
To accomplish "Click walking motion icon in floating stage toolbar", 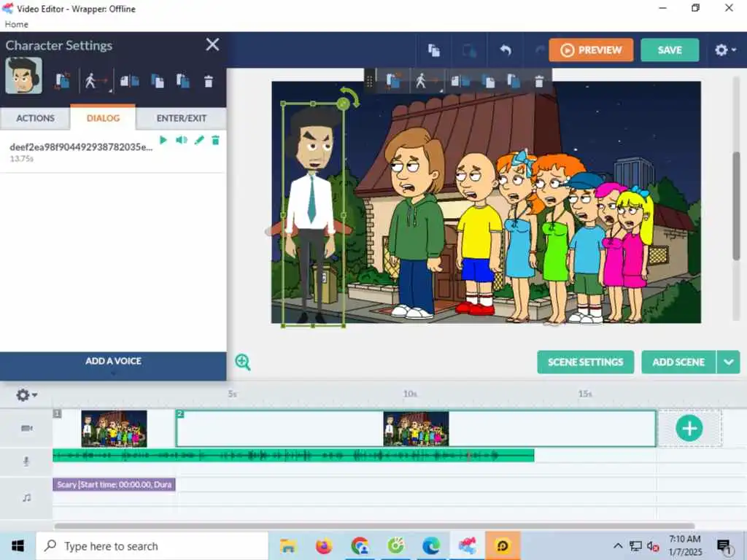I will point(427,82).
